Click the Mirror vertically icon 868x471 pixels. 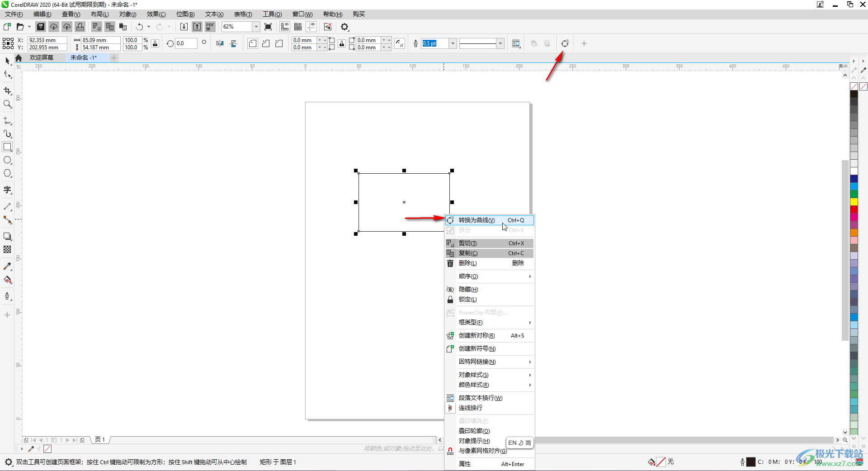pos(233,43)
